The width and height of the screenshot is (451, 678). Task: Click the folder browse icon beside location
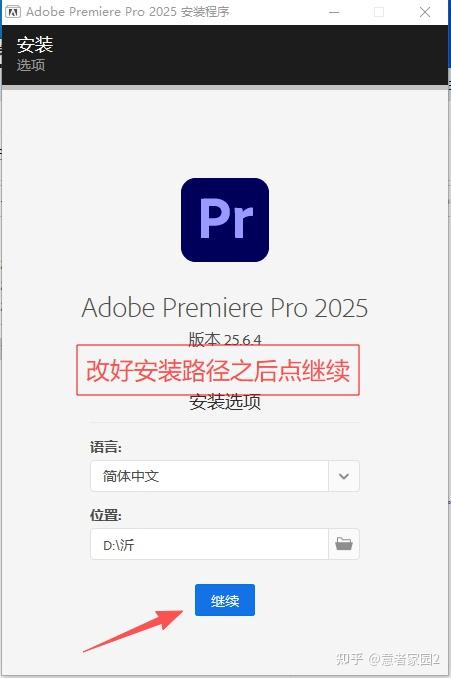tap(344, 544)
